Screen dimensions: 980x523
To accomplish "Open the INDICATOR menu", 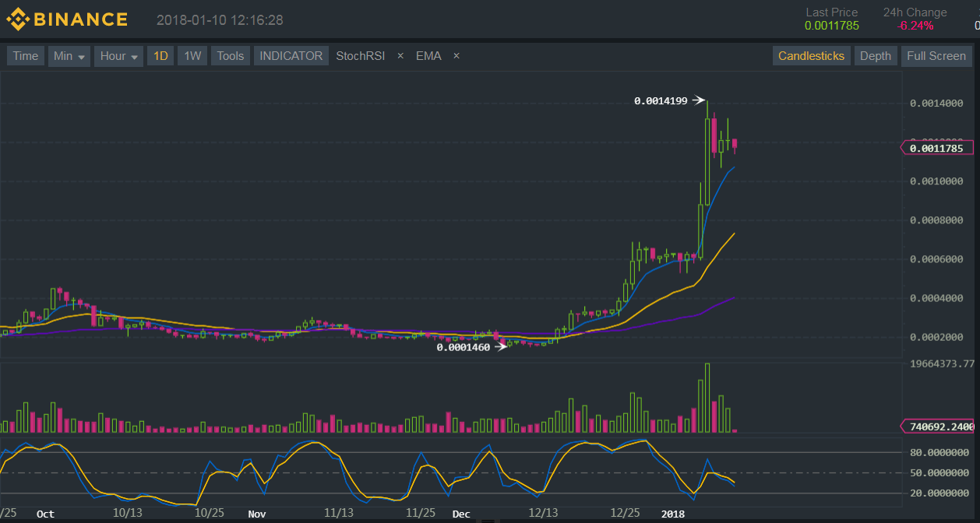I will tap(291, 56).
